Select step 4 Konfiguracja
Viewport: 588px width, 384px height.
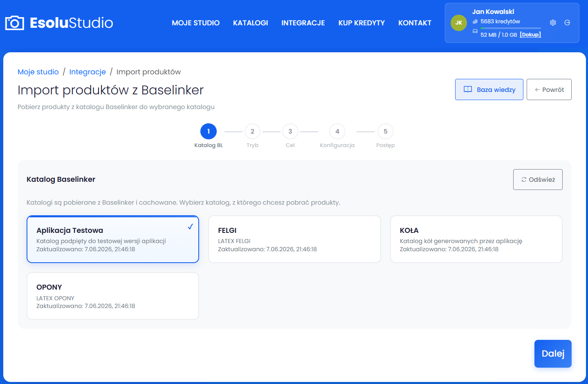click(x=337, y=136)
